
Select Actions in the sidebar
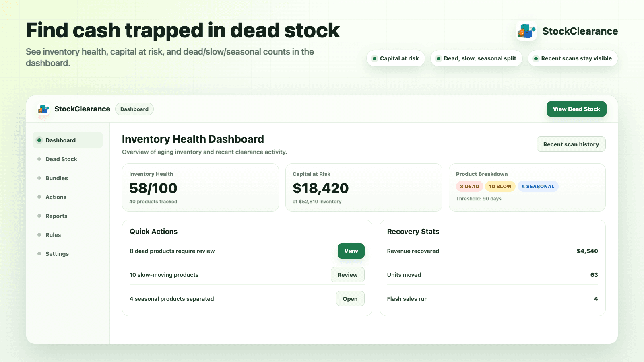pos(68,197)
